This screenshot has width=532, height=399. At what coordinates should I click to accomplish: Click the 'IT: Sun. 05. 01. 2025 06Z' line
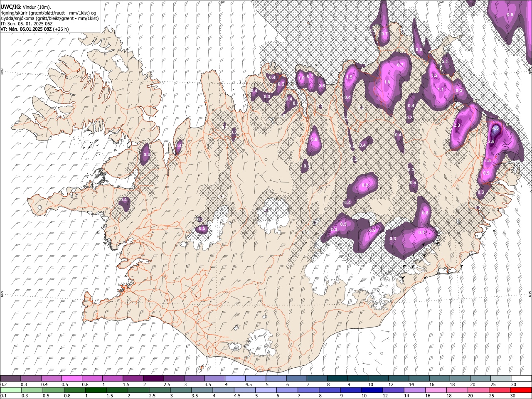tap(27, 24)
